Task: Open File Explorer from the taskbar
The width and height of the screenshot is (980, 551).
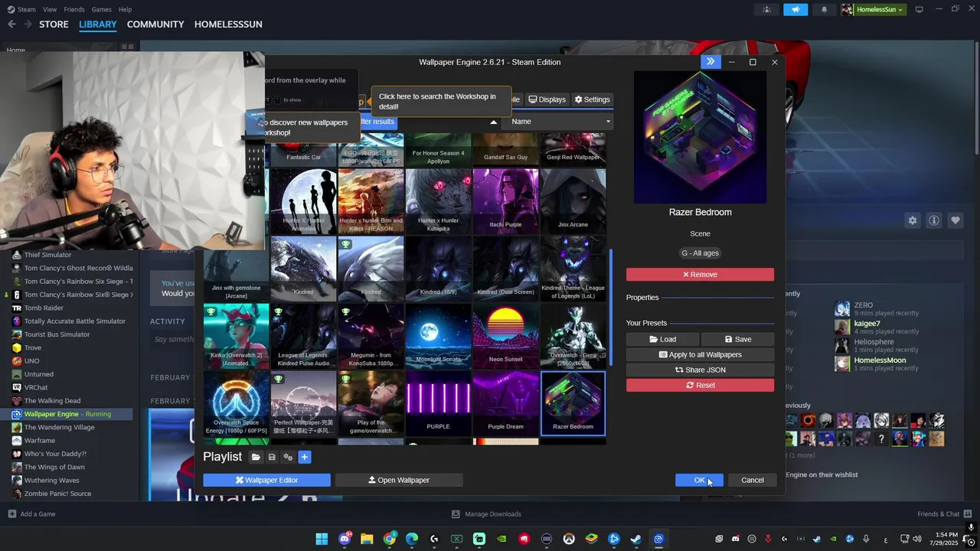Action: point(367,539)
